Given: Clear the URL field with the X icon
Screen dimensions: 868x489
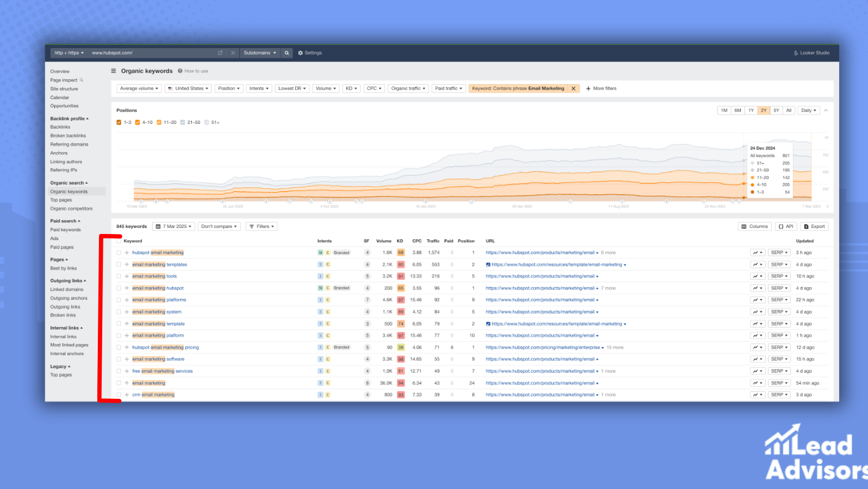Looking at the screenshot, I should (x=233, y=53).
